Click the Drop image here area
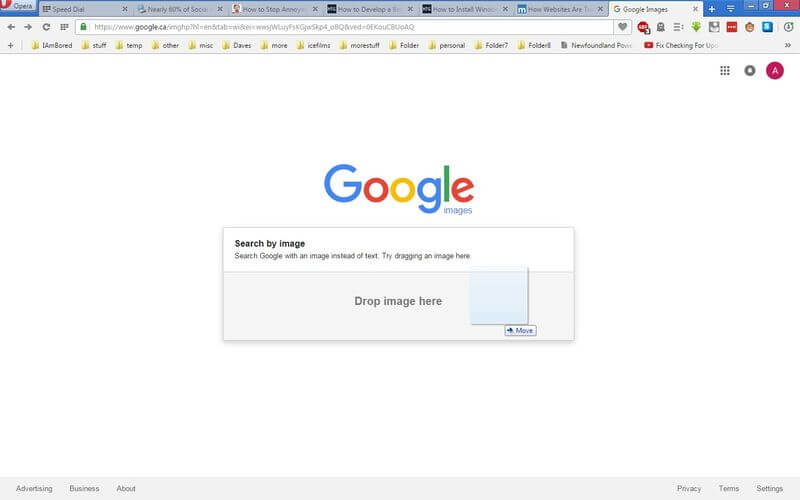The width and height of the screenshot is (800, 500). click(398, 305)
